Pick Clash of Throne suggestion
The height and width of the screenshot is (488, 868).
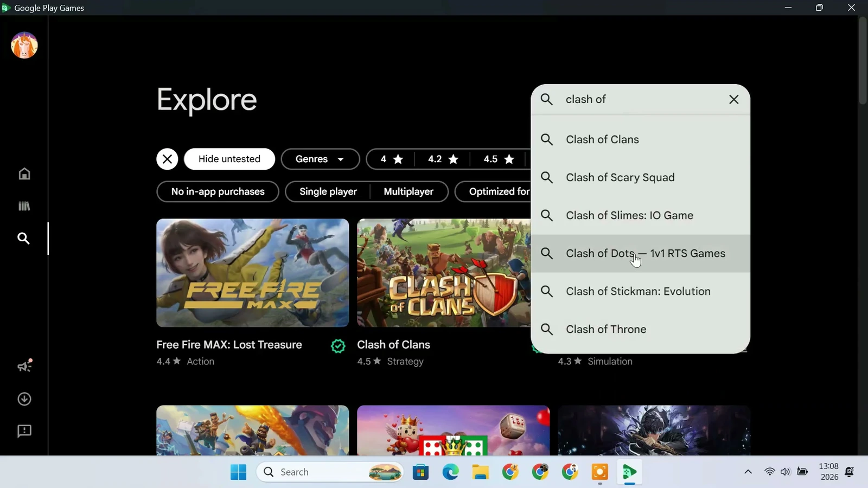click(x=640, y=329)
